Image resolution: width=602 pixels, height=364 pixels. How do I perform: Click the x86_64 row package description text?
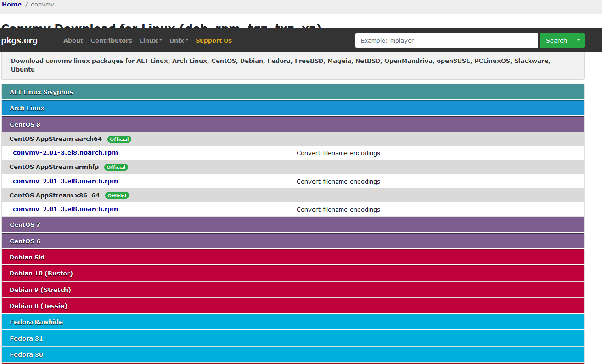click(338, 209)
